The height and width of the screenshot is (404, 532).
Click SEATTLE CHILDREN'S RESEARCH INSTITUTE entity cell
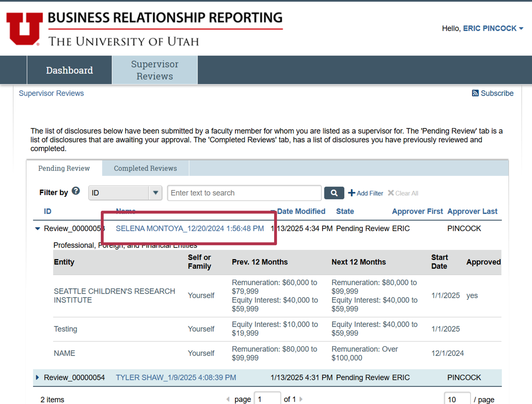click(115, 295)
